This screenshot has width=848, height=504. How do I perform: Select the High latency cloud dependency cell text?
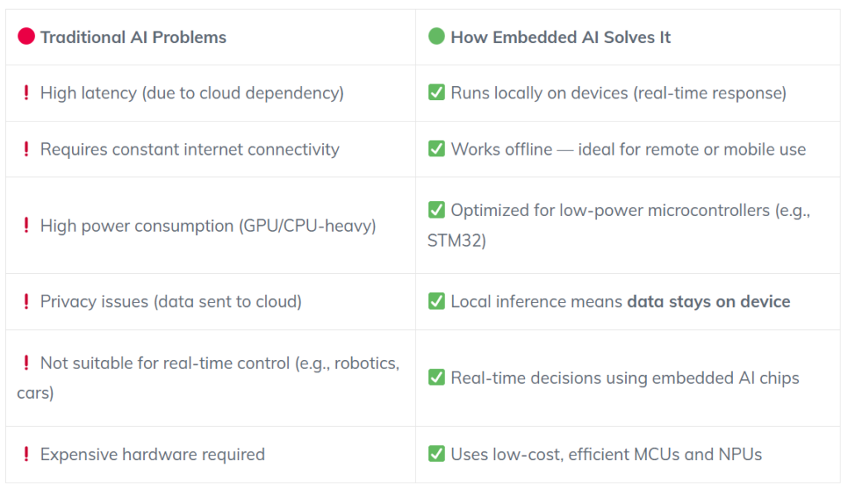point(192,93)
